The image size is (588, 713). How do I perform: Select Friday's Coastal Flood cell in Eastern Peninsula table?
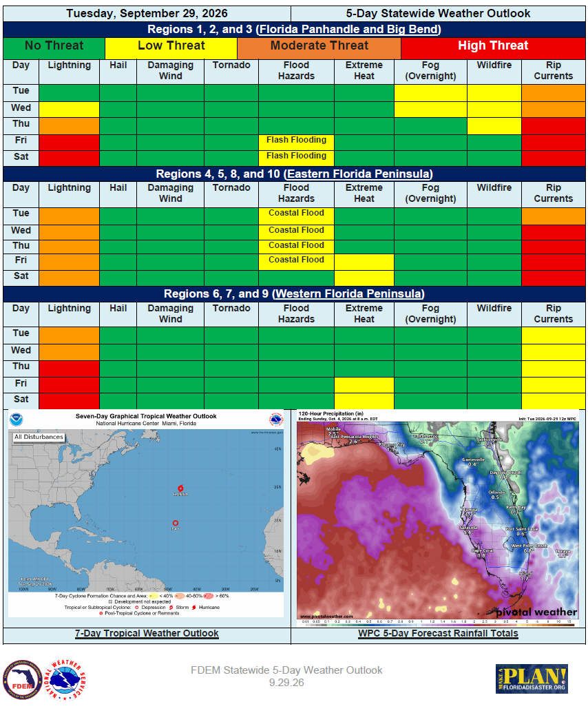pos(296,262)
